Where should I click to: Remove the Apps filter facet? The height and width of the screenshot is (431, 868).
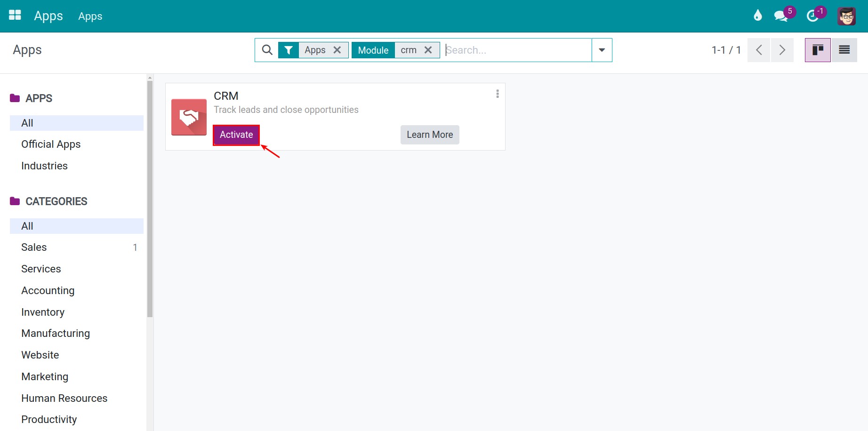[x=337, y=50]
